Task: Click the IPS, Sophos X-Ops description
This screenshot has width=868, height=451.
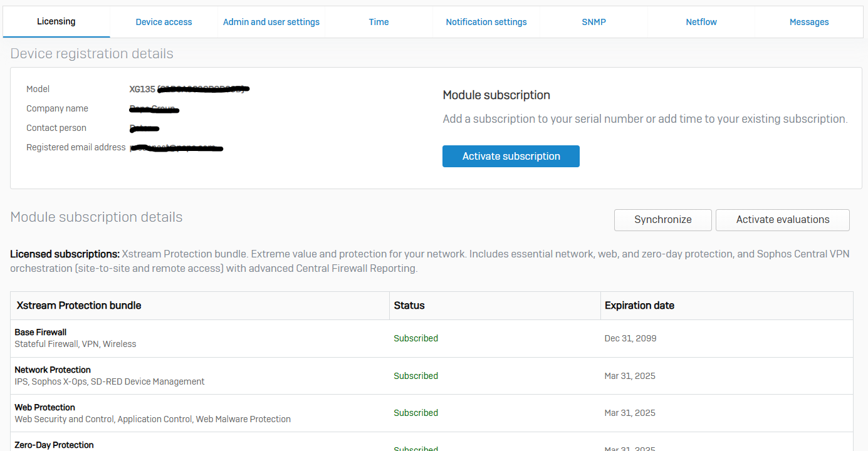Action: pos(110,381)
